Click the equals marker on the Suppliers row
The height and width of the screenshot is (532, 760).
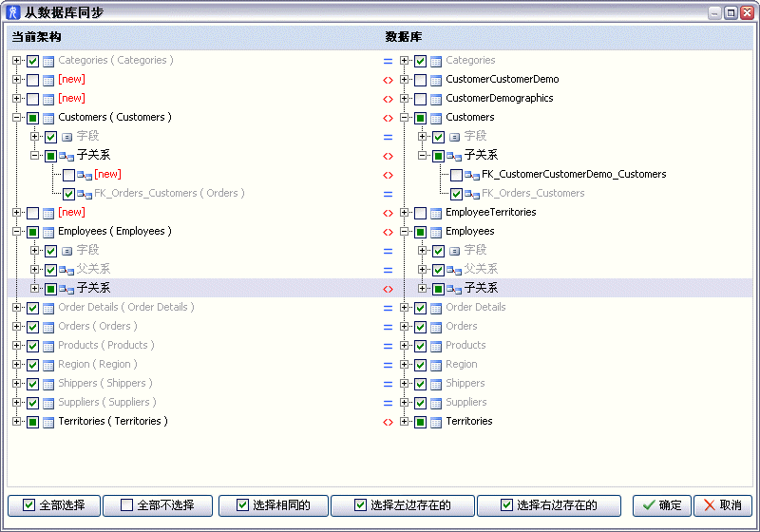tap(388, 403)
